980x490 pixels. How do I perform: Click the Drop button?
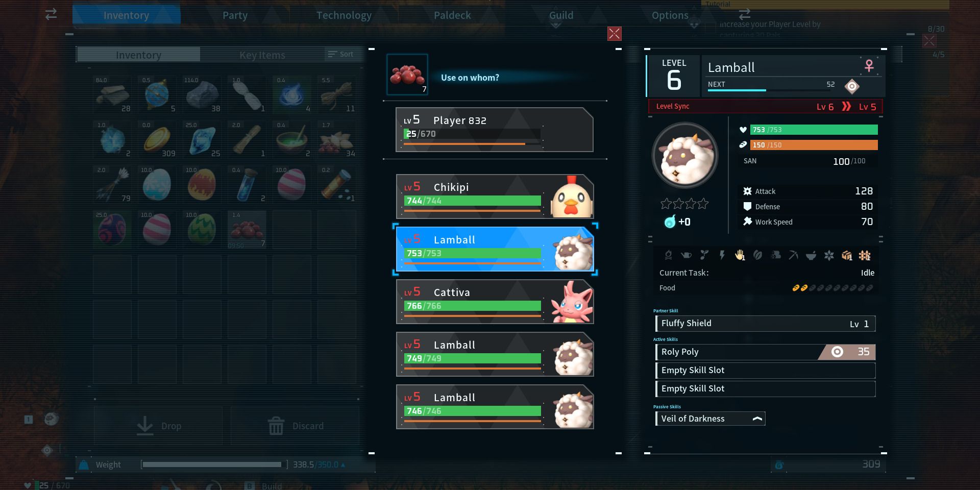[158, 425]
